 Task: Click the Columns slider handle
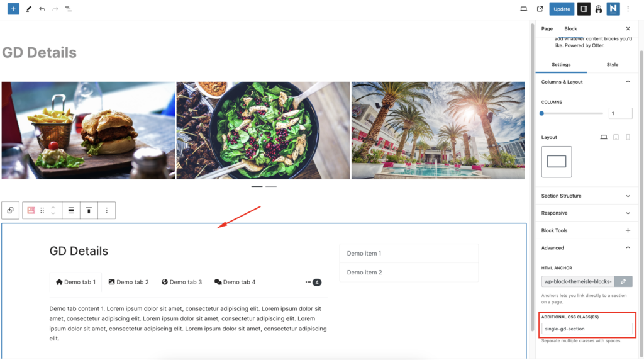[541, 113]
